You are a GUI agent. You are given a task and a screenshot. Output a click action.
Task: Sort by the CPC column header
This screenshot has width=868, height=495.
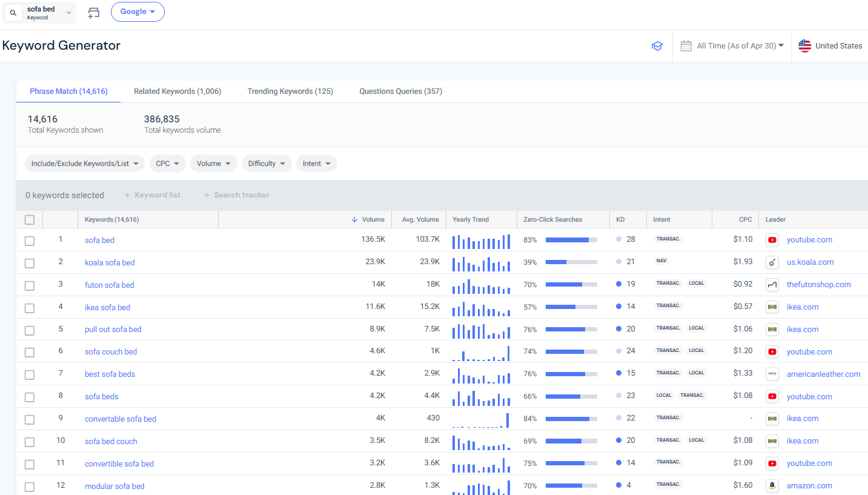click(746, 220)
